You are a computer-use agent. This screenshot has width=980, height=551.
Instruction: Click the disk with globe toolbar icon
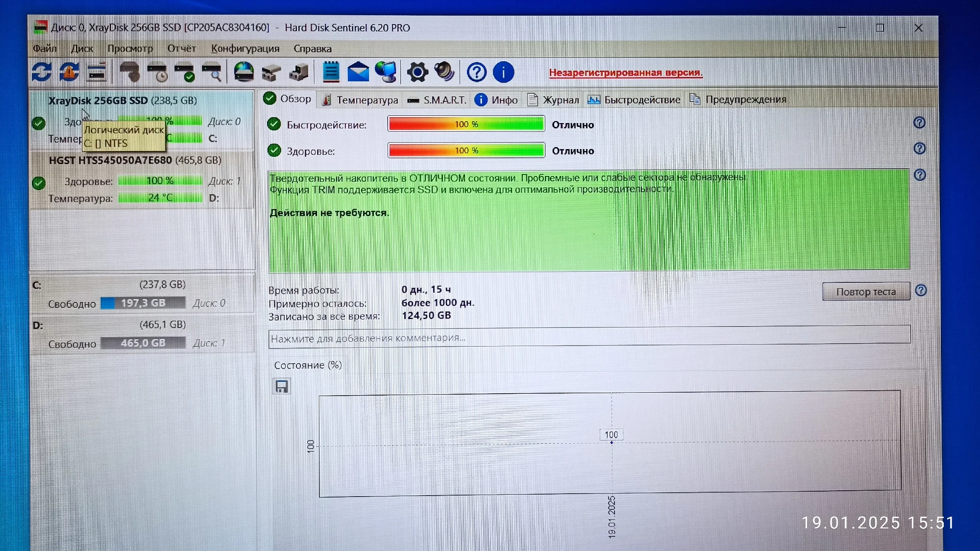tap(244, 72)
